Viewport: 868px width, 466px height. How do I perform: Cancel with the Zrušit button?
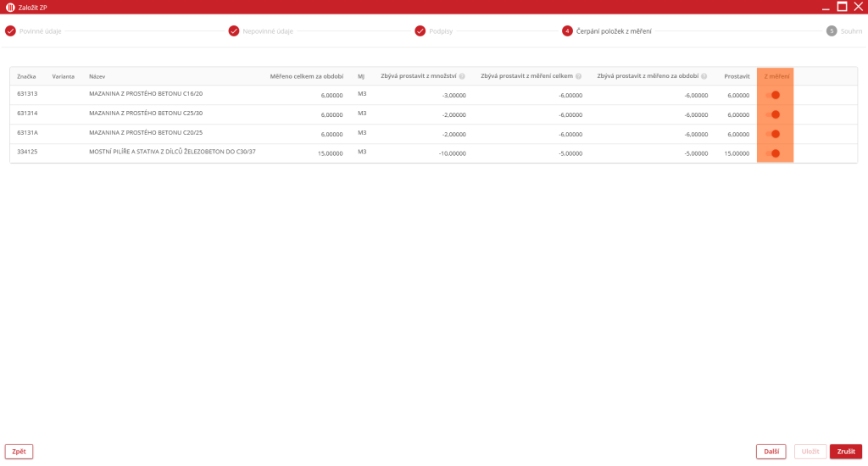(845, 452)
